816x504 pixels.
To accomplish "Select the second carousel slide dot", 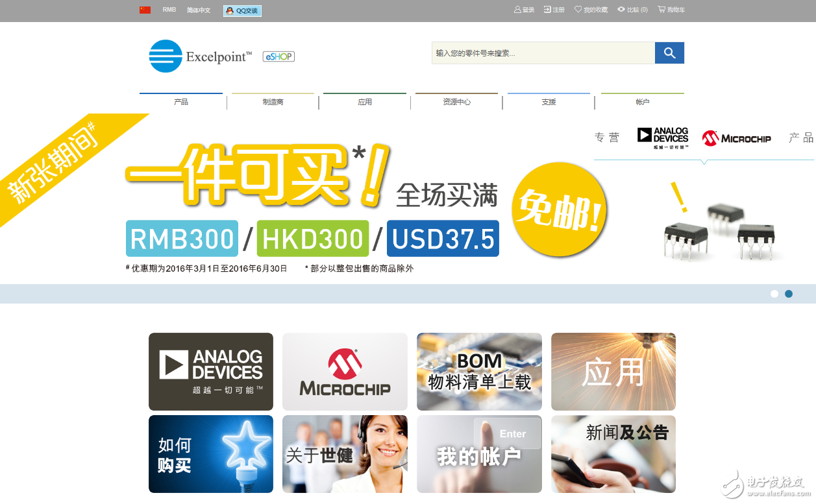I will [789, 294].
